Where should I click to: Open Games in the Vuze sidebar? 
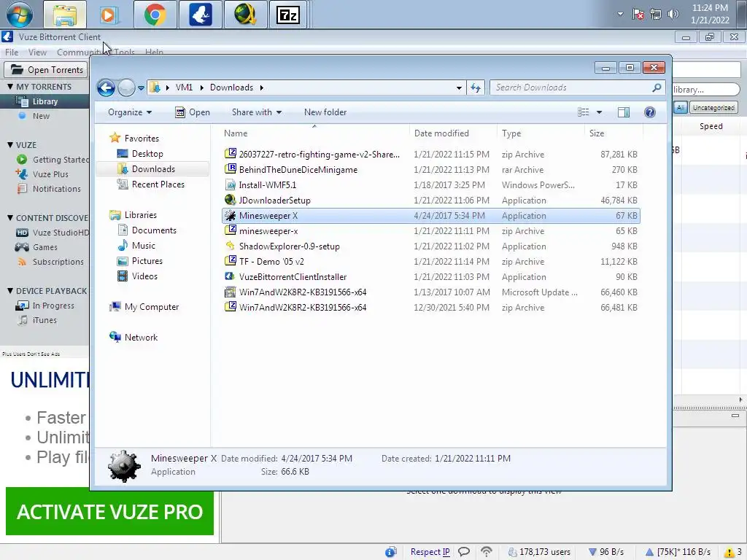44,247
